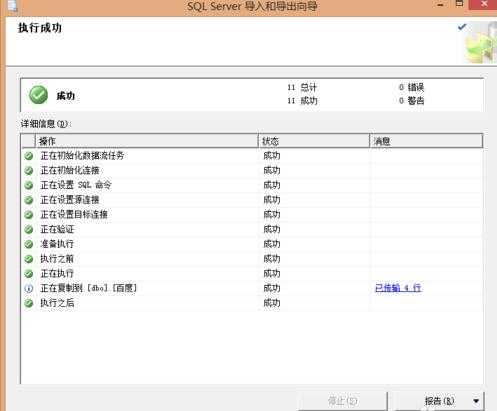Click green status icon for 正在初始化数据流任务
This screenshot has height=411, width=497.
click(x=29, y=156)
